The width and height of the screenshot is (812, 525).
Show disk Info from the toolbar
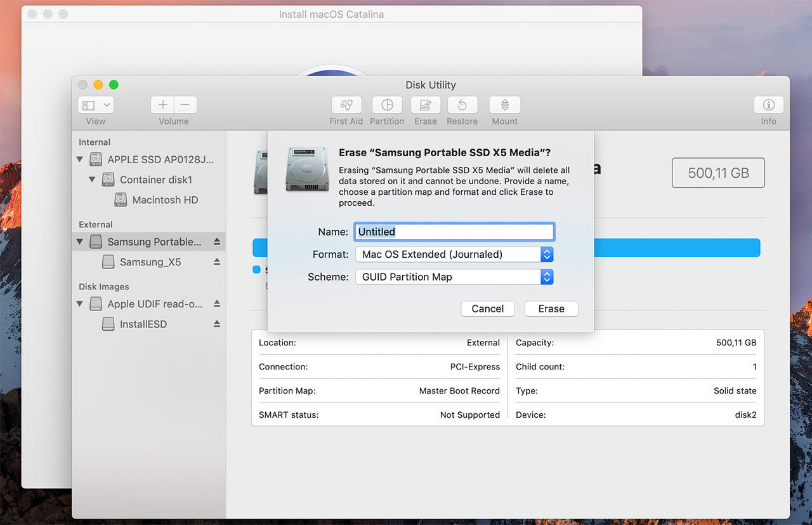(x=769, y=105)
